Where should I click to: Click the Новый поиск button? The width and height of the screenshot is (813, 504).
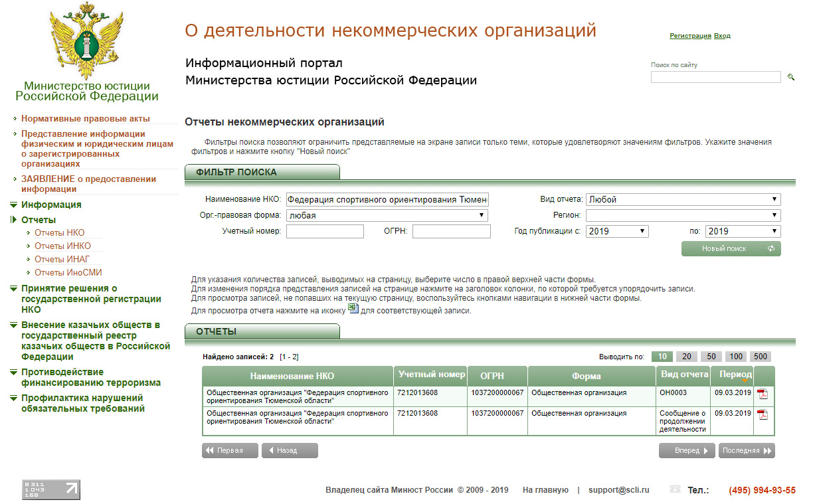731,248
